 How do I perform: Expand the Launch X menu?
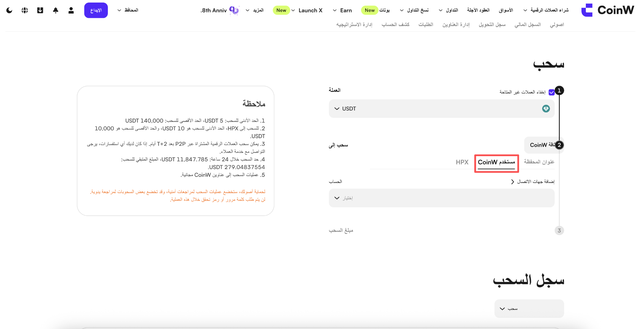pyautogui.click(x=307, y=10)
